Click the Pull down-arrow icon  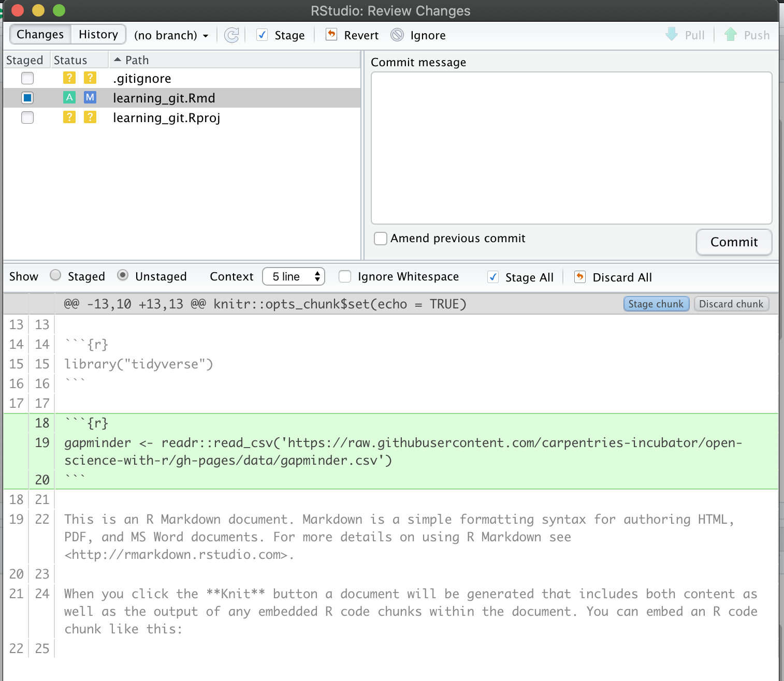[672, 34]
